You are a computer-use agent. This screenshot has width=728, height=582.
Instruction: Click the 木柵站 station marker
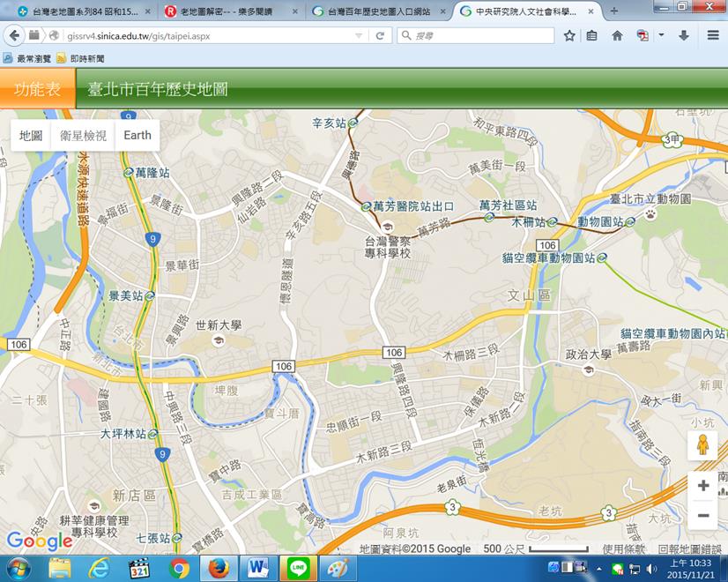(x=552, y=222)
